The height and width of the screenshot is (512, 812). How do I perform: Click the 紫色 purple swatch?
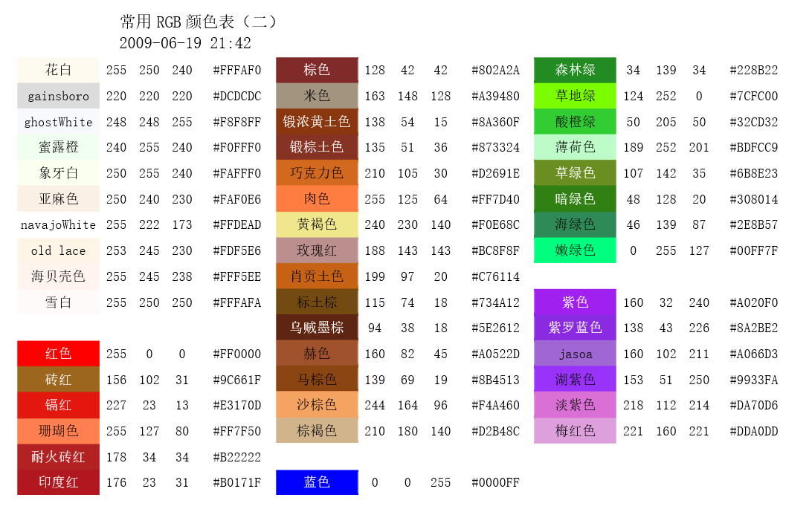[x=575, y=302]
